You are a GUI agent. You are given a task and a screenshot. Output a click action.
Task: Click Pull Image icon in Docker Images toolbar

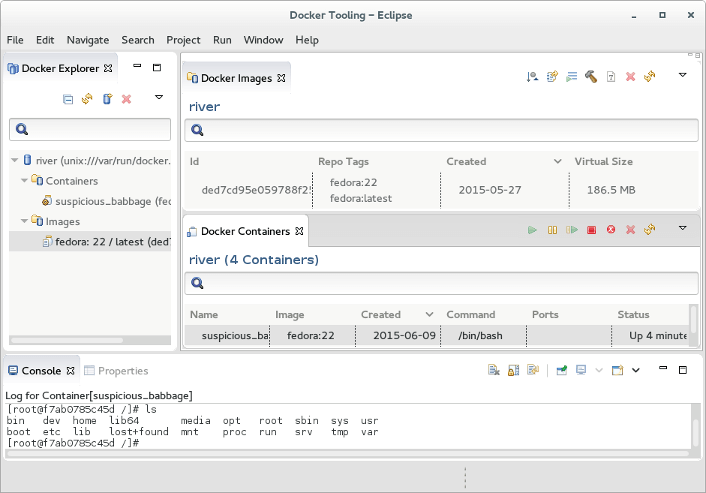pos(532,77)
